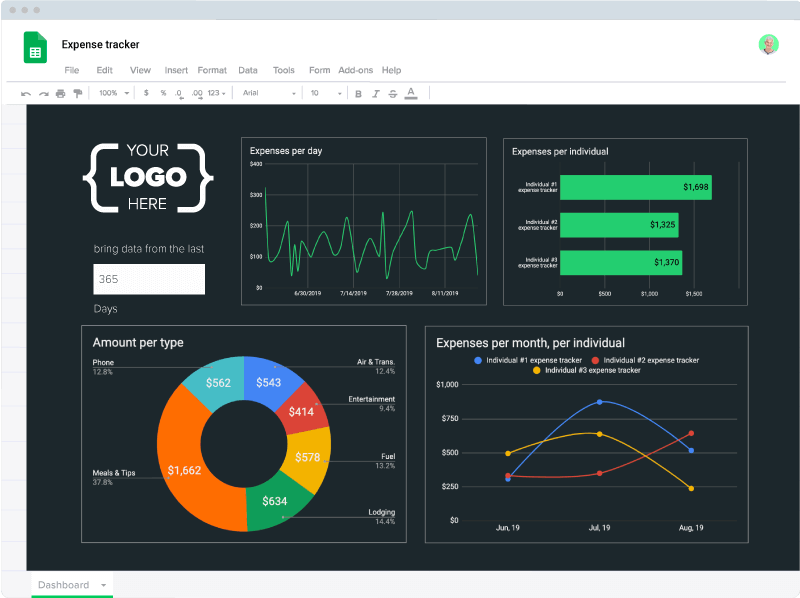Toggle strikethrough formatting
The image size is (800, 598).
392,93
